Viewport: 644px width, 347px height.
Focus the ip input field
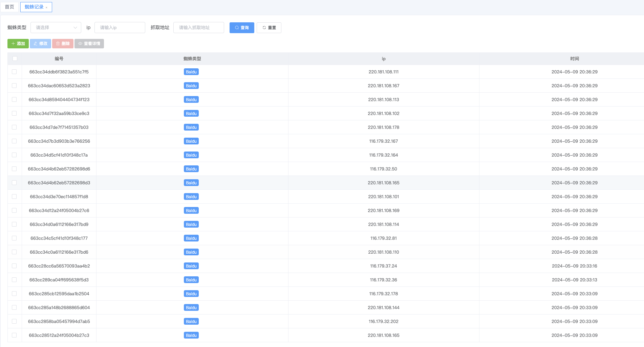[x=120, y=28]
